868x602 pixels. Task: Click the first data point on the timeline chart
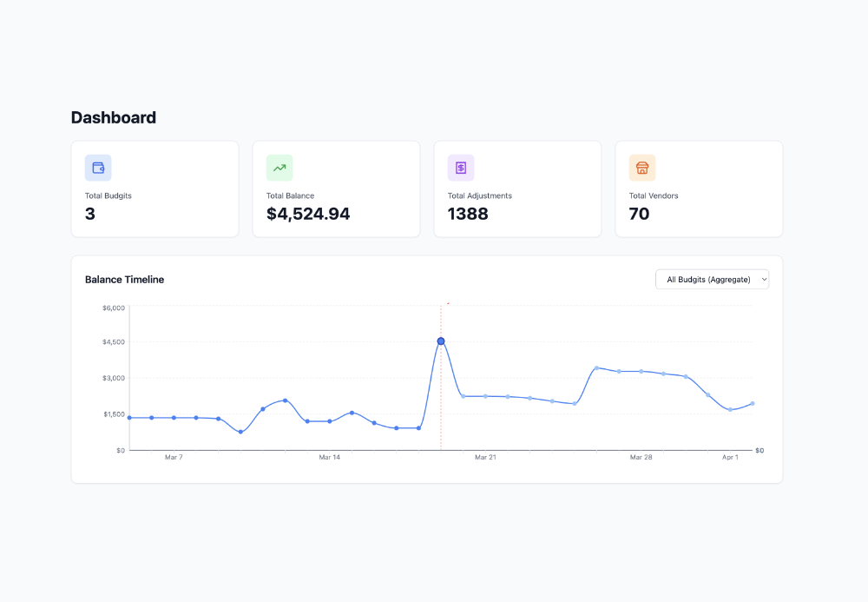(x=130, y=417)
